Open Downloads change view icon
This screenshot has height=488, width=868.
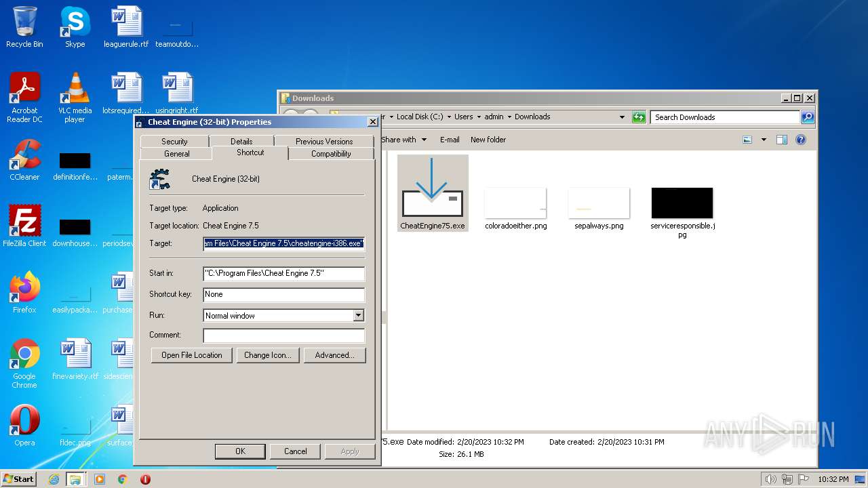[747, 140]
